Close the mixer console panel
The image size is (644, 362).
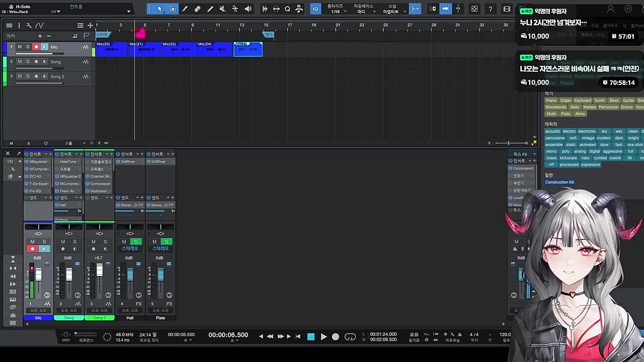(8, 153)
